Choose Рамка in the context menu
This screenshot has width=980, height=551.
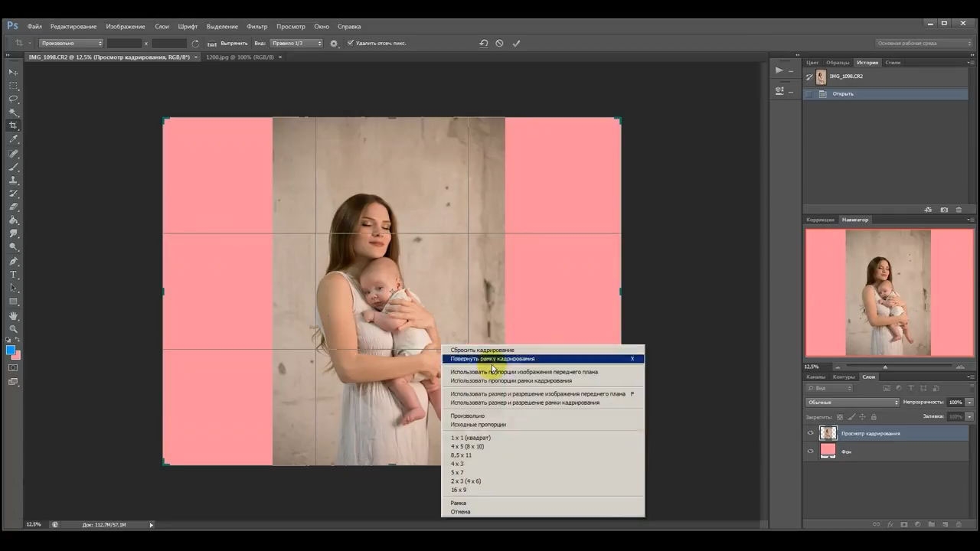click(543, 503)
